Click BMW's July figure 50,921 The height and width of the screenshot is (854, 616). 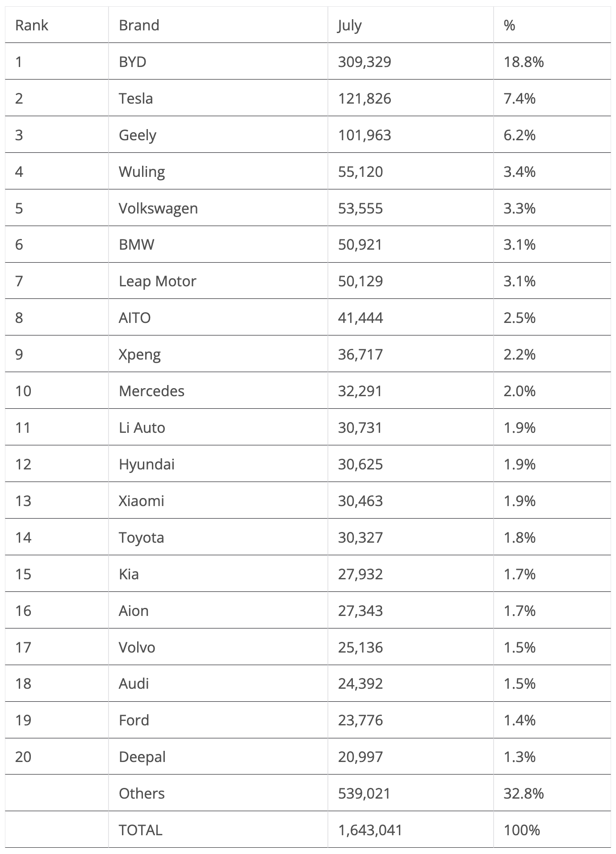point(360,244)
